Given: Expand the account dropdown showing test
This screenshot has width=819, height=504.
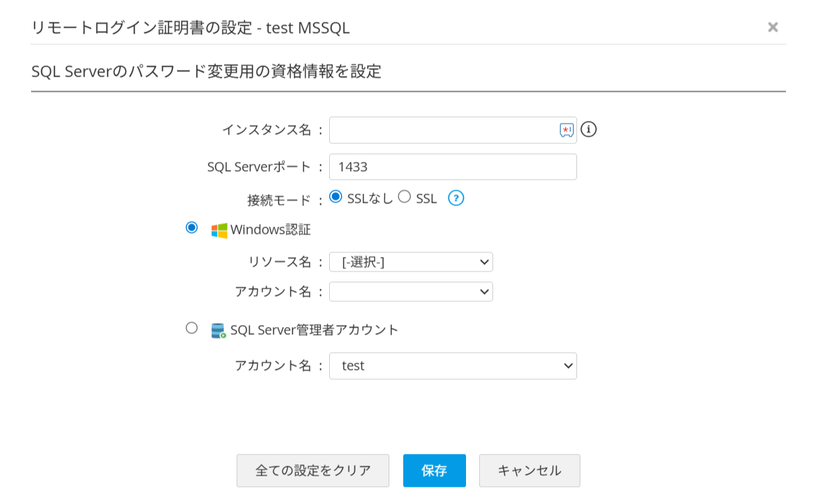Looking at the screenshot, I should point(453,366).
